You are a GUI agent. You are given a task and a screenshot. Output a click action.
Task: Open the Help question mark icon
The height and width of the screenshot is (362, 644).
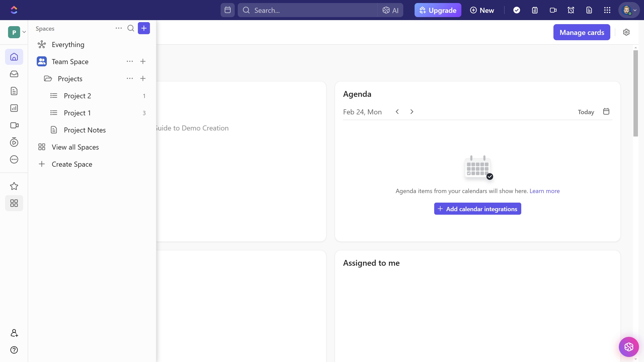click(14, 350)
